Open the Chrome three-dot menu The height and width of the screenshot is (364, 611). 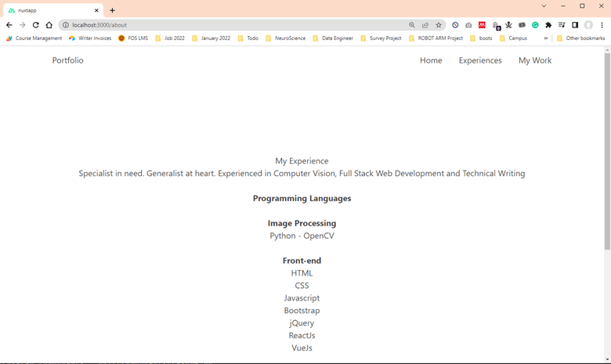coord(602,25)
